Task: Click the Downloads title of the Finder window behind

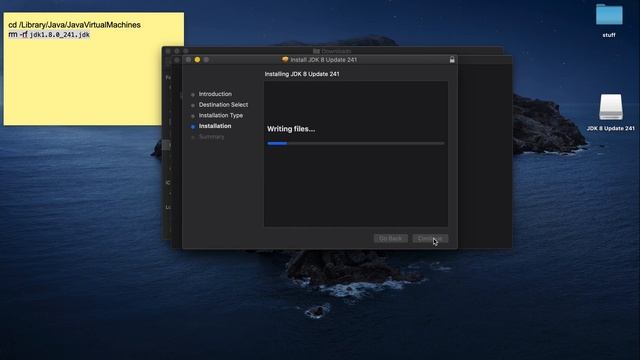Action: click(336, 51)
